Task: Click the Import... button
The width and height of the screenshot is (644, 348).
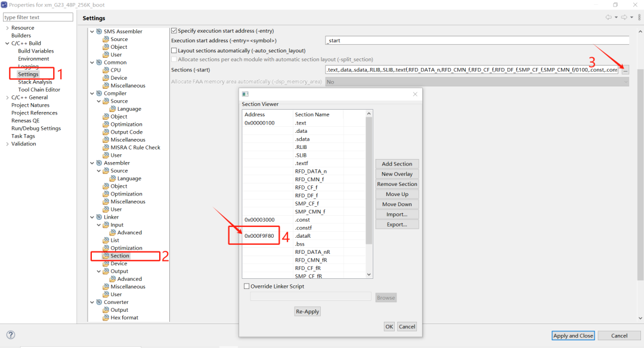Action: [397, 214]
